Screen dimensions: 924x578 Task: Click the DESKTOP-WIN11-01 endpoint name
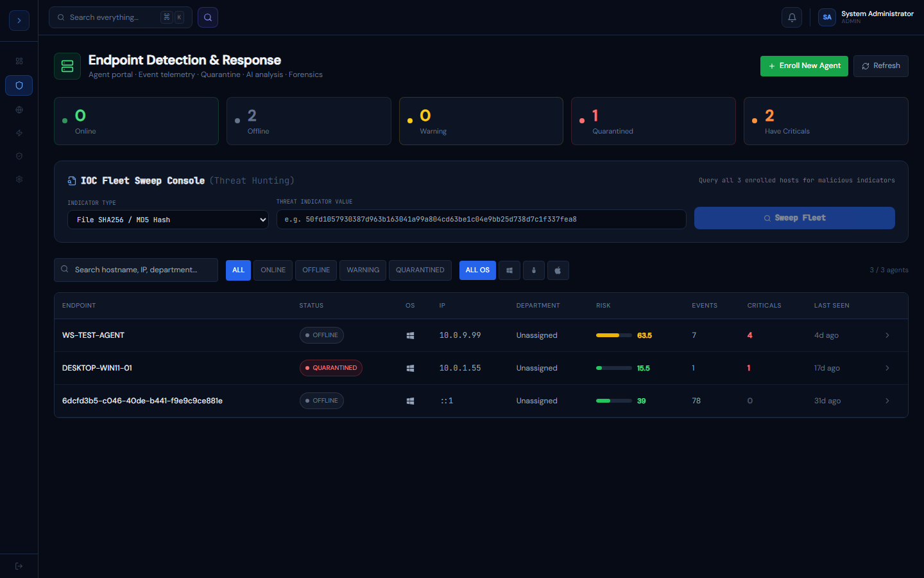[x=97, y=368]
